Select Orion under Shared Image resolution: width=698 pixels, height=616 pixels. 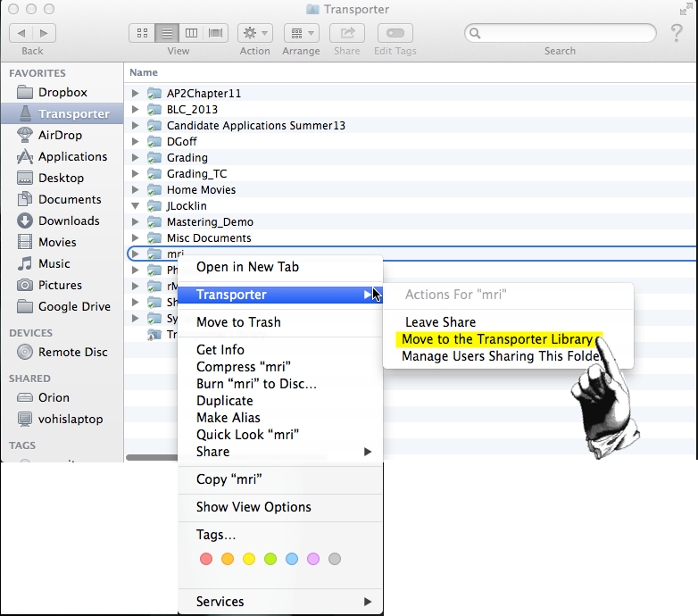click(62, 397)
